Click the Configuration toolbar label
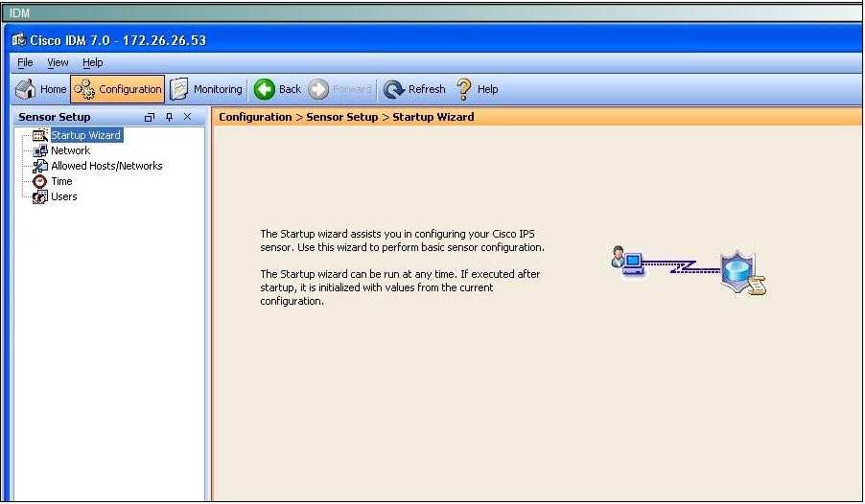 click(130, 89)
